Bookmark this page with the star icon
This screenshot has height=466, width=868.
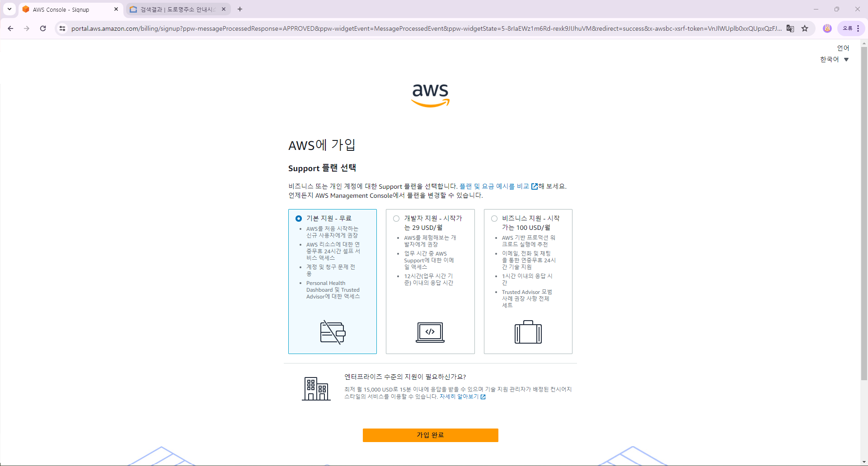coord(805,28)
